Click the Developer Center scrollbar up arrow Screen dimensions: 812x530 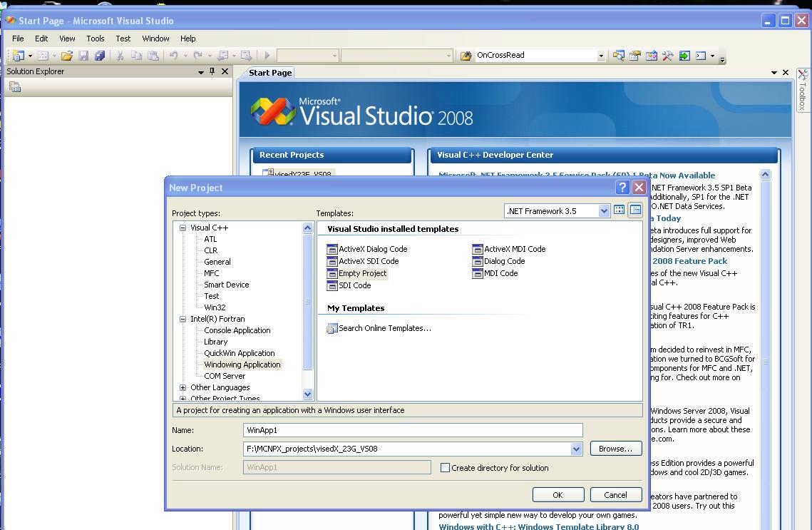[x=766, y=175]
